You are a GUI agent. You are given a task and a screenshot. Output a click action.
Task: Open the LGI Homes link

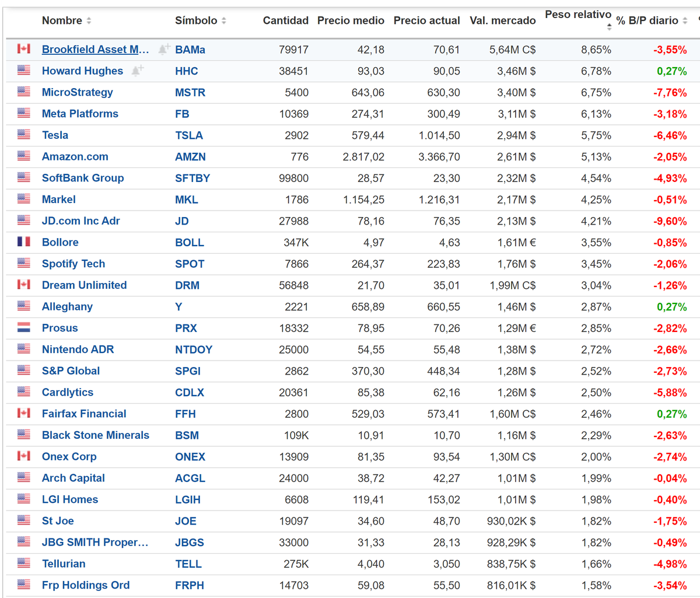(70, 499)
